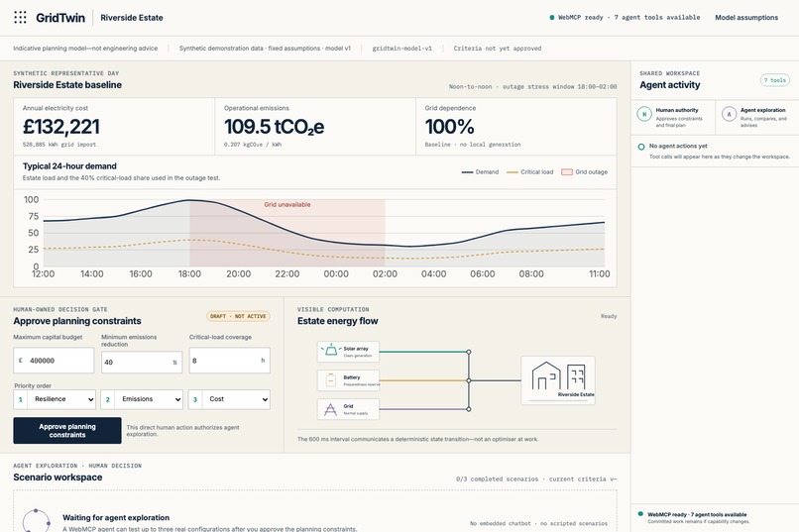Click the Grid unavailable label on chart
The image size is (799, 532).
click(286, 205)
